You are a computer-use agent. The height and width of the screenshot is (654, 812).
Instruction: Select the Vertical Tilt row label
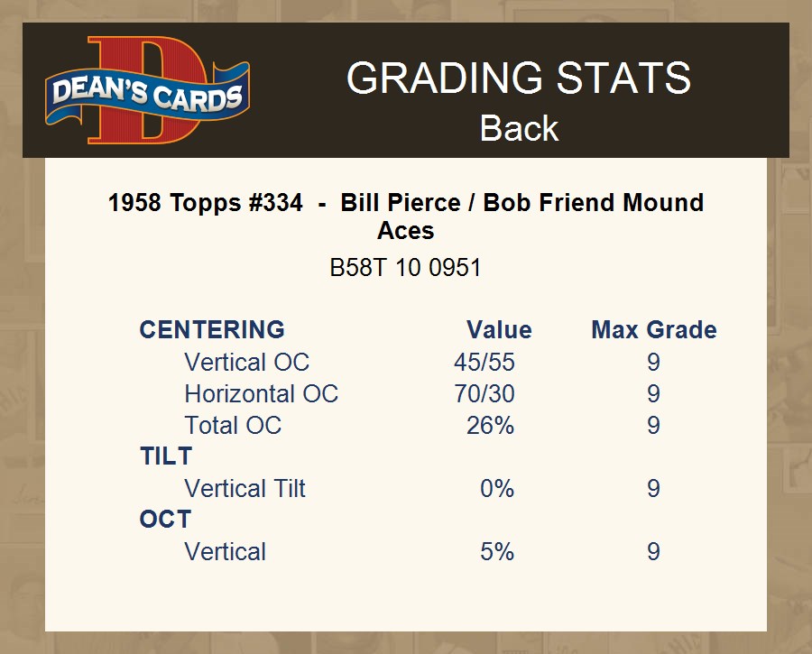pyautogui.click(x=245, y=489)
